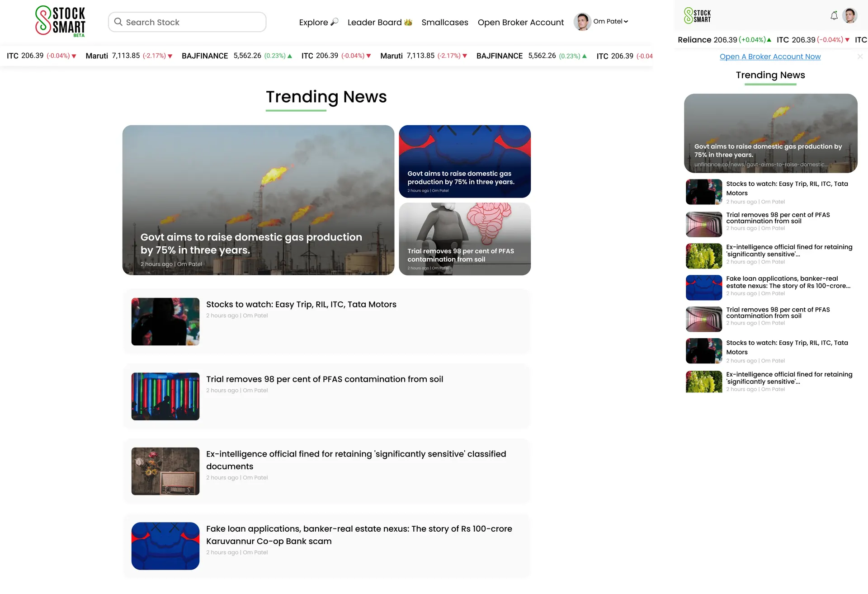The image size is (868, 594).
Task: Open desktop list headline Trial removes 98 per cent
Action: pyautogui.click(x=325, y=379)
